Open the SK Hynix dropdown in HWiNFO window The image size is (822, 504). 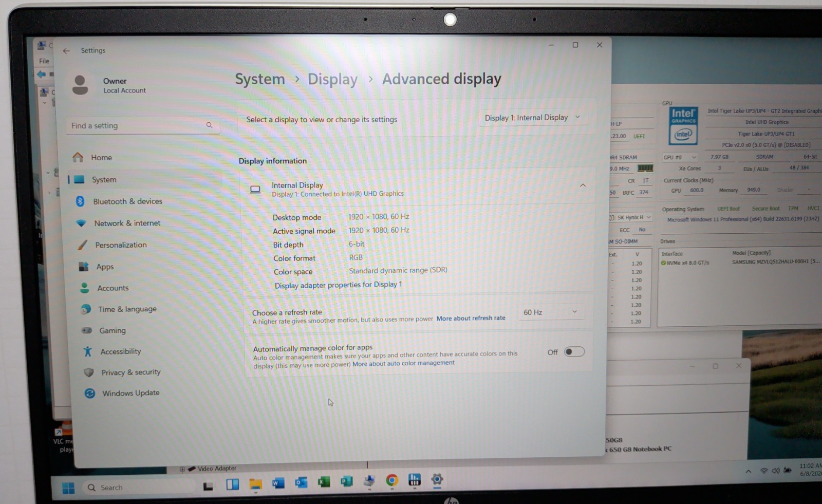pos(631,217)
